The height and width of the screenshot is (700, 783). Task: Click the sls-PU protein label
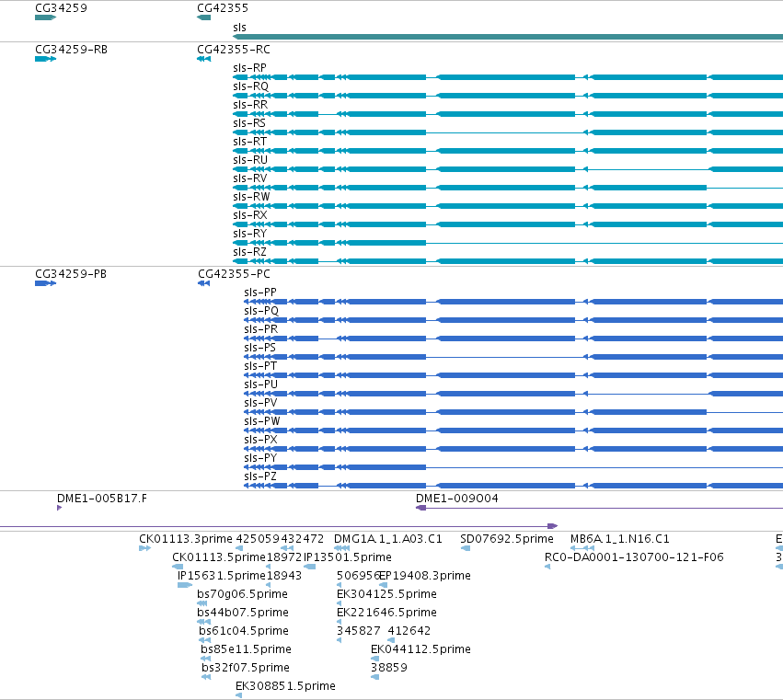[x=260, y=384]
